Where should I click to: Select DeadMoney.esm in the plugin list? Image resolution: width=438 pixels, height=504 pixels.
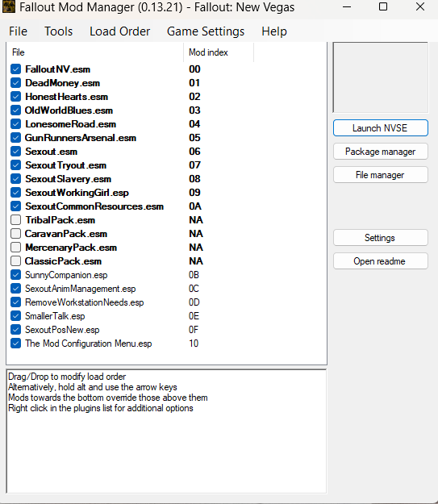coord(63,83)
